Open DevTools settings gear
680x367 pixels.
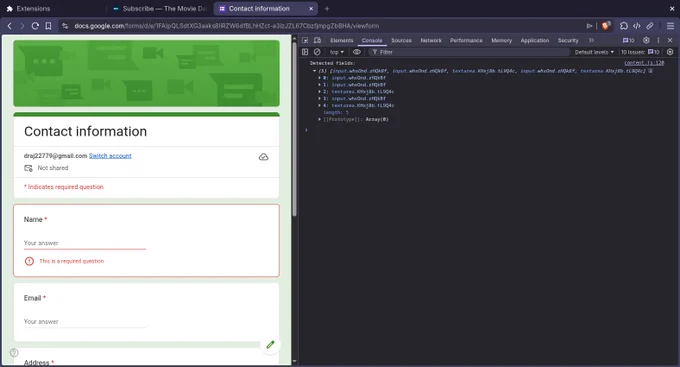pyautogui.click(x=646, y=40)
